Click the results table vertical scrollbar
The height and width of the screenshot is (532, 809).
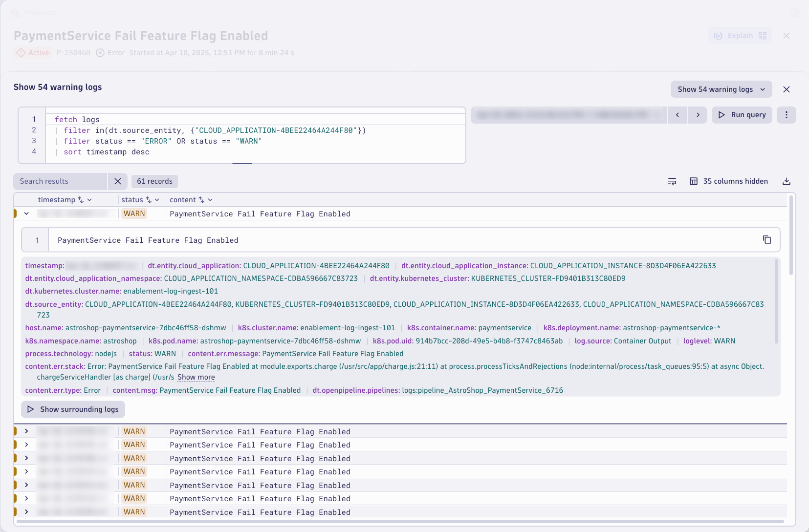pos(791,235)
